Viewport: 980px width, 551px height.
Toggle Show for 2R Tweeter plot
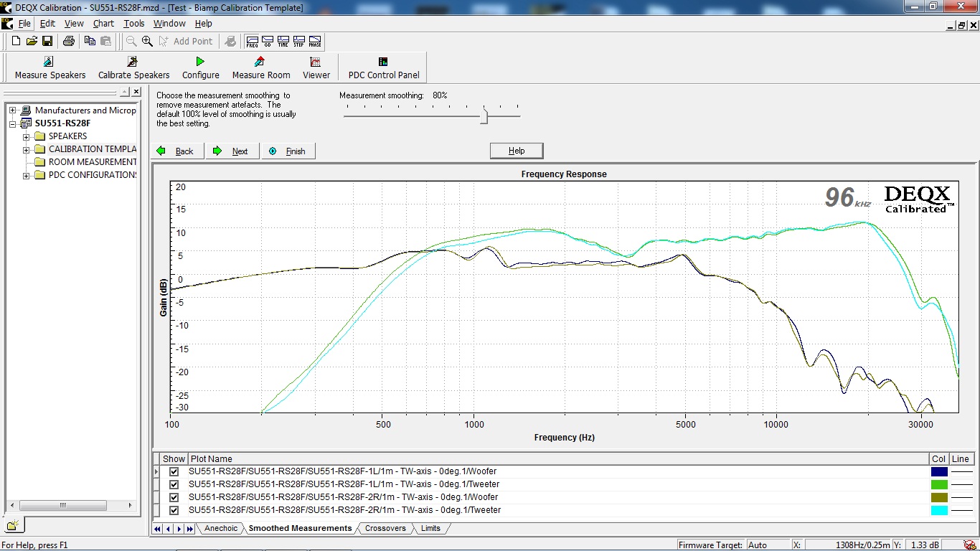pyautogui.click(x=174, y=510)
